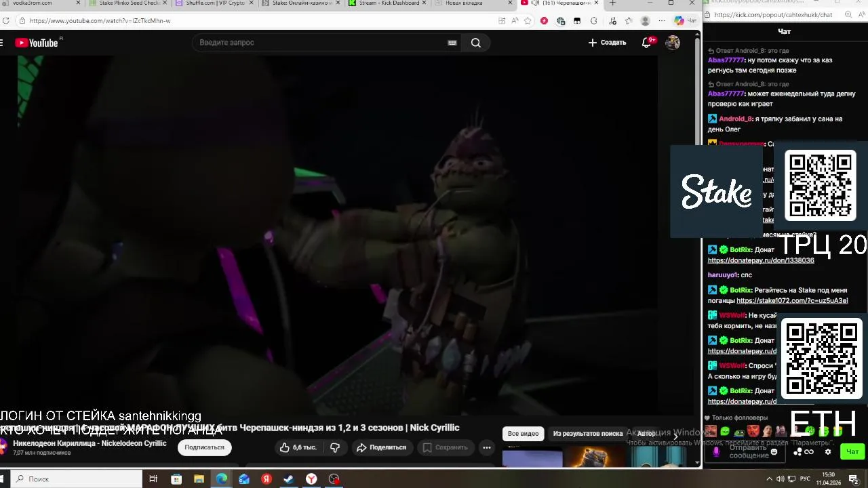Open the emoji picker in chat input
This screenshot has width=868, height=488.
(774, 451)
